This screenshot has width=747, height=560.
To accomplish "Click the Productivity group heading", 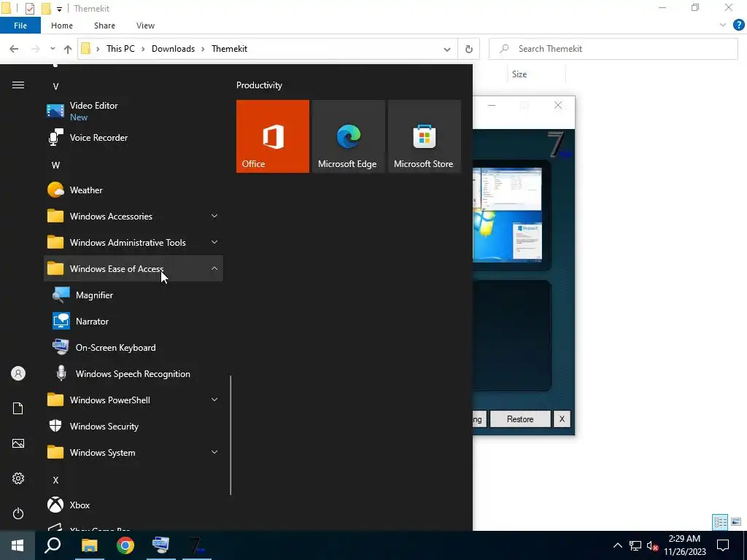I will (x=259, y=85).
